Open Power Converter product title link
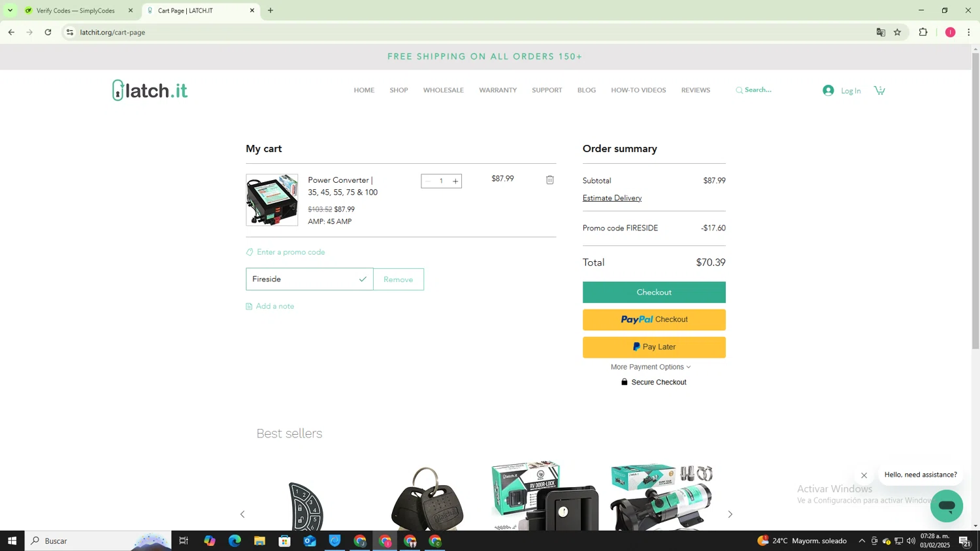The width and height of the screenshot is (980, 551). [x=342, y=186]
